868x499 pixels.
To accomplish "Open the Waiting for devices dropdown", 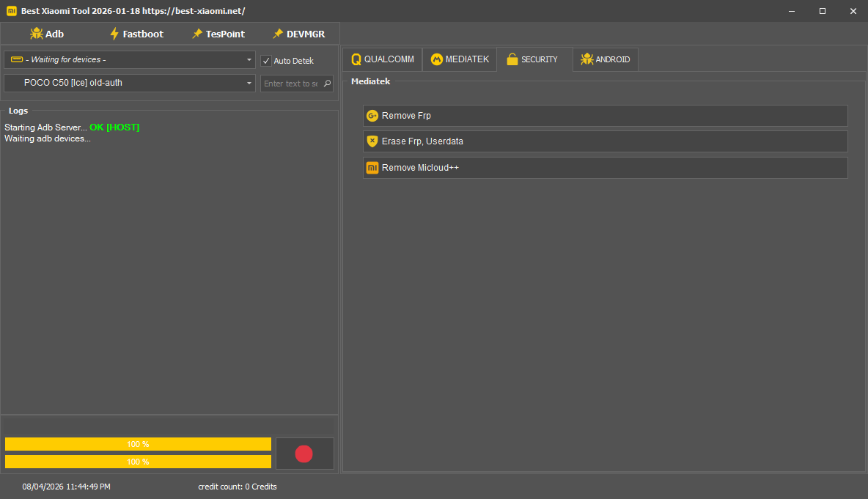I will [129, 59].
